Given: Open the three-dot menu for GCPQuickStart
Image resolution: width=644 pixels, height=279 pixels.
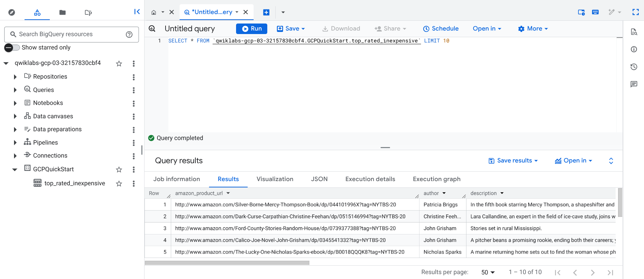Looking at the screenshot, I should 134,170.
